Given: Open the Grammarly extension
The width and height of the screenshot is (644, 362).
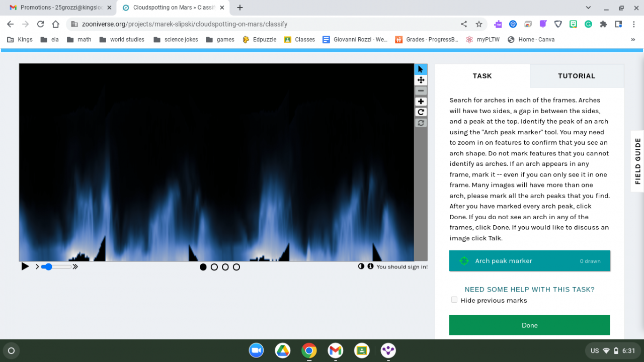Looking at the screenshot, I should click(x=588, y=24).
